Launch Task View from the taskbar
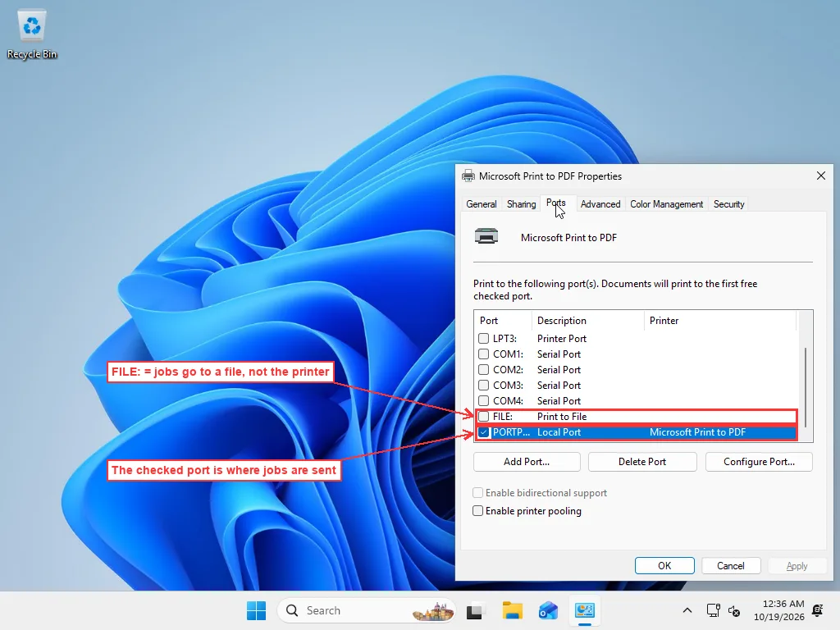The width and height of the screenshot is (840, 630). (475, 610)
